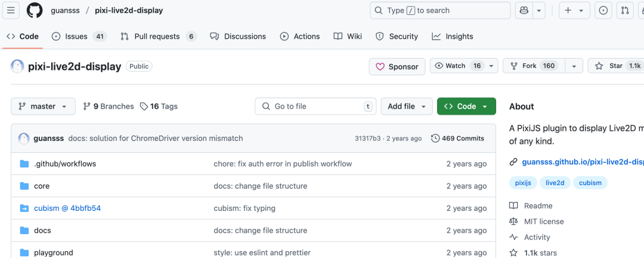Open the create new plus menu
The image size is (644, 258).
(574, 11)
